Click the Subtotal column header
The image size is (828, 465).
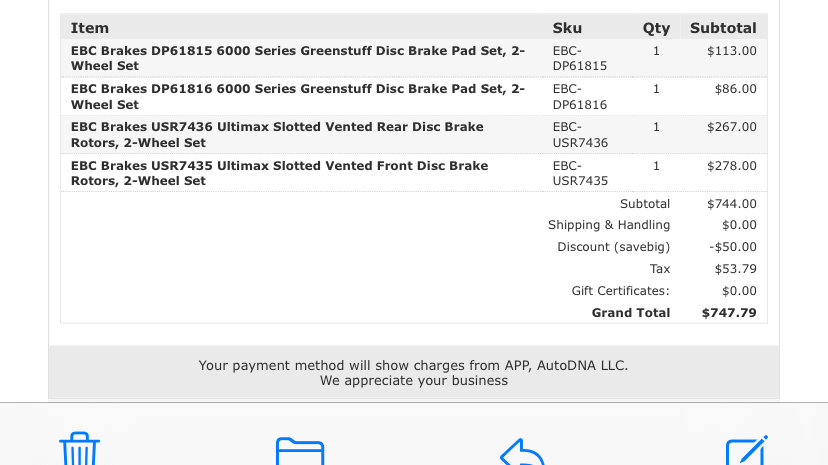(723, 28)
